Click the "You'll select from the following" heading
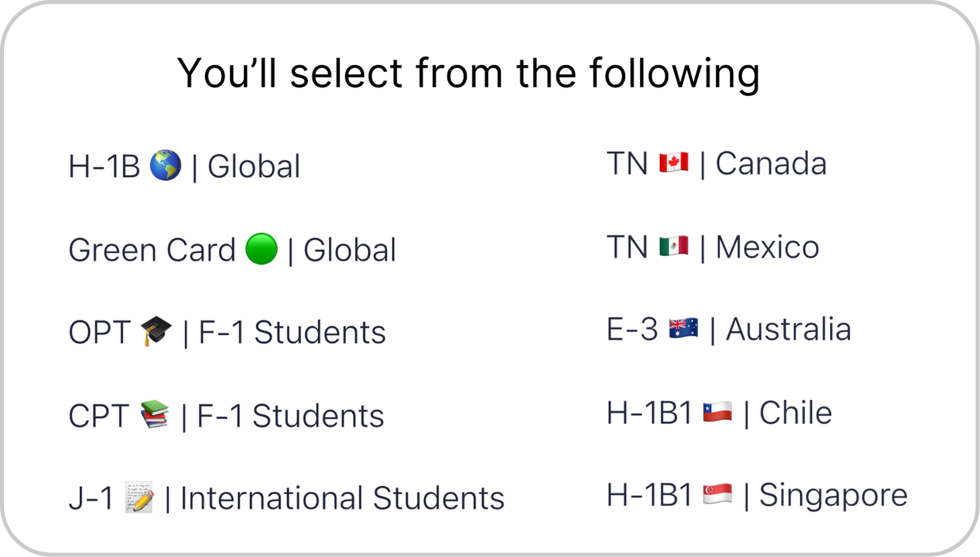The image size is (980, 557). pos(468,73)
